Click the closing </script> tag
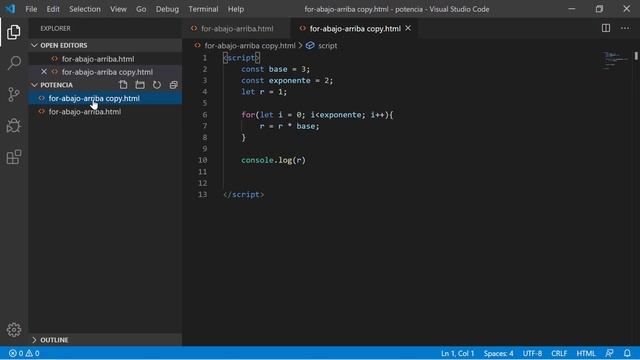 point(244,194)
